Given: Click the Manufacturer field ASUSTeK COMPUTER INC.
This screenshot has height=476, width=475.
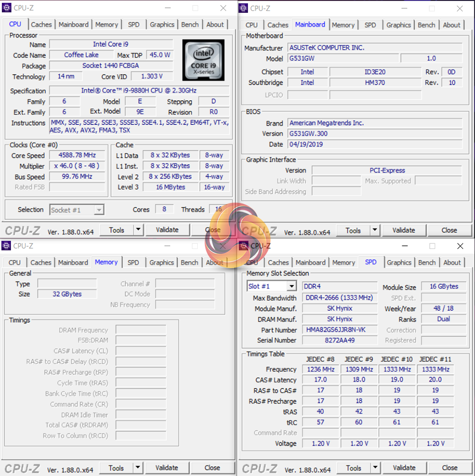Looking at the screenshot, I should (x=375, y=48).
